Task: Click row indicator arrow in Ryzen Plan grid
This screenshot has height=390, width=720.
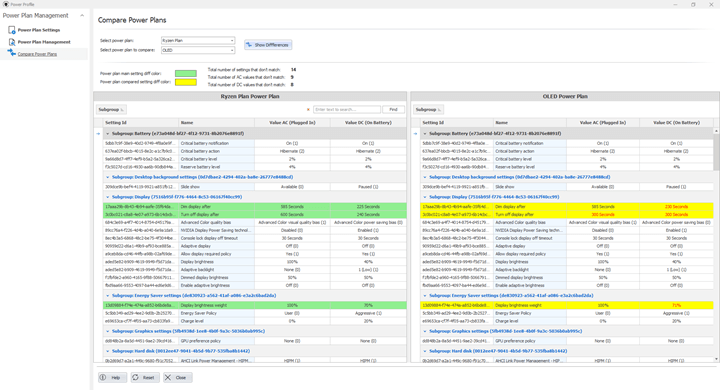Action: point(98,134)
